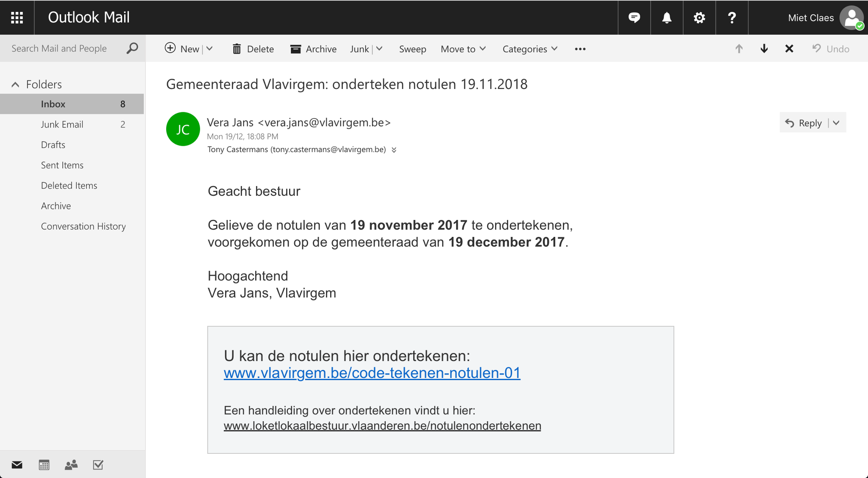Click the search magnifier icon
868x478 pixels.
[x=132, y=48]
